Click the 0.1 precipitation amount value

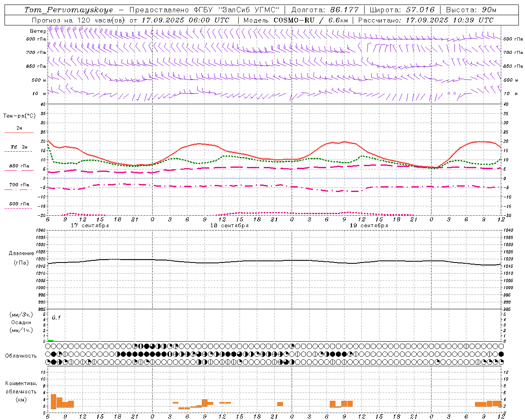[x=56, y=317]
